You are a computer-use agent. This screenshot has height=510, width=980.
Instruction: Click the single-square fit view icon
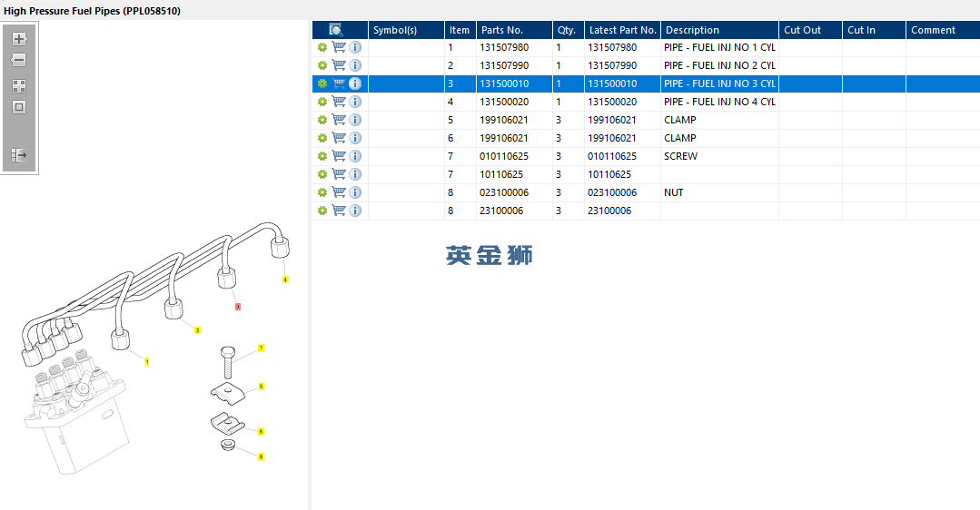pos(19,107)
